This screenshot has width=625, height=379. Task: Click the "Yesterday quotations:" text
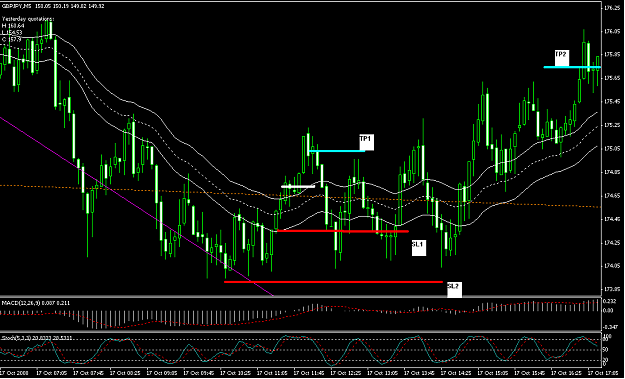tap(28, 19)
